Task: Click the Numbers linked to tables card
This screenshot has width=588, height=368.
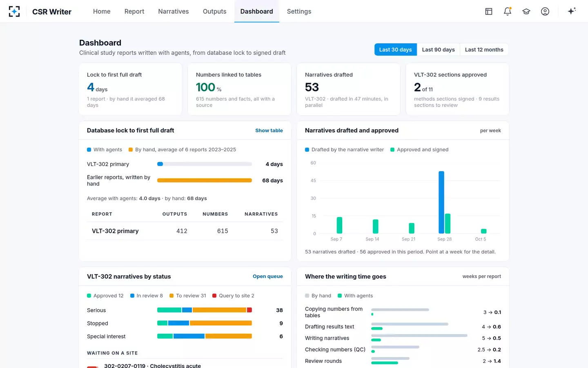Action: click(x=239, y=89)
